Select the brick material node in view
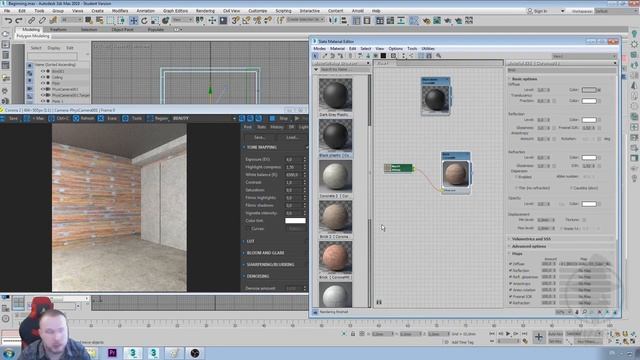This screenshot has width=640, height=360. coord(456,173)
